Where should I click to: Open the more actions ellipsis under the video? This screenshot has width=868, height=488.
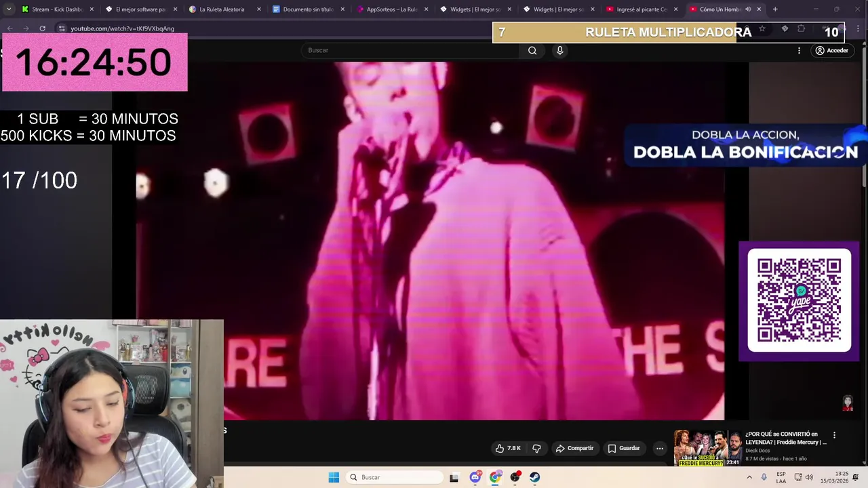point(660,448)
